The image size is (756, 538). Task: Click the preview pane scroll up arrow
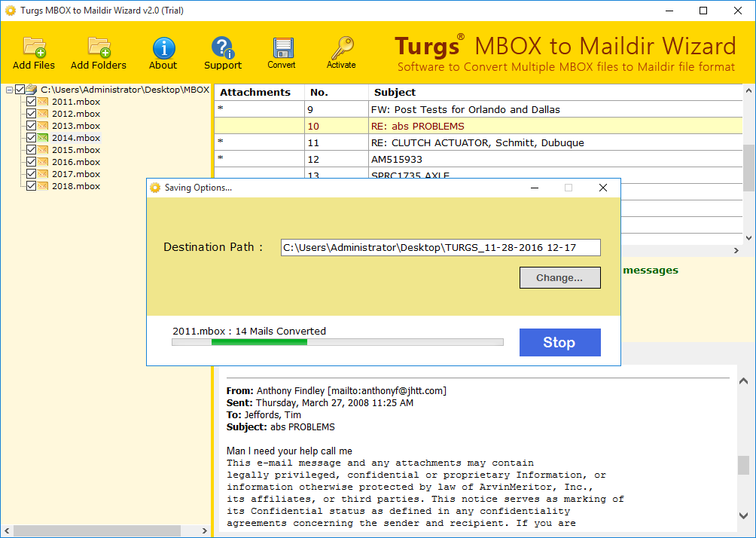(743, 381)
